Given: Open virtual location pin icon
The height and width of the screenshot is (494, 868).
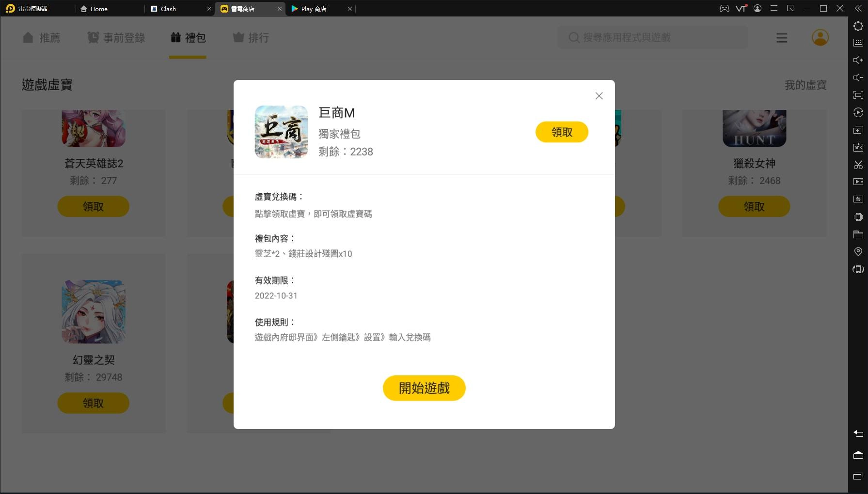Looking at the screenshot, I should [x=858, y=251].
